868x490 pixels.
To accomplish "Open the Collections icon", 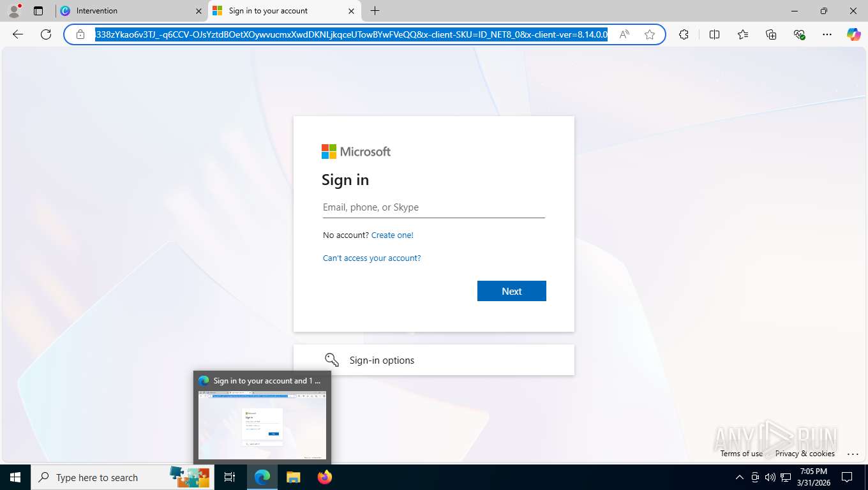I will click(771, 34).
